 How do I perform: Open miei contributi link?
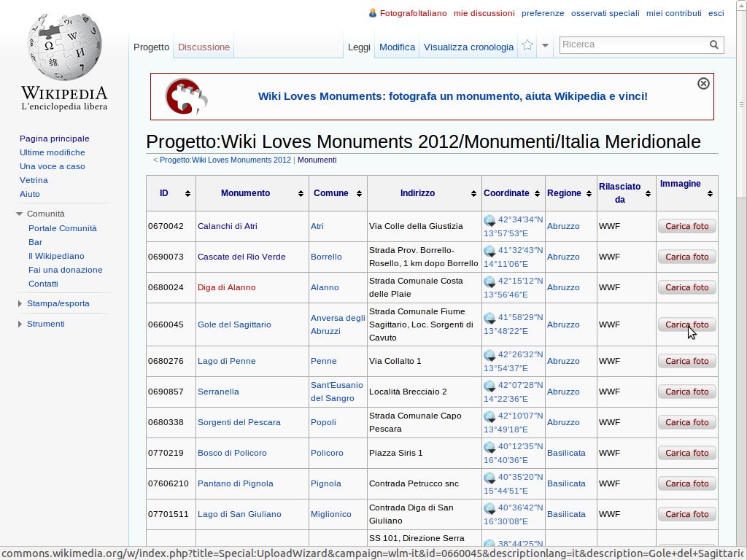pyautogui.click(x=673, y=13)
